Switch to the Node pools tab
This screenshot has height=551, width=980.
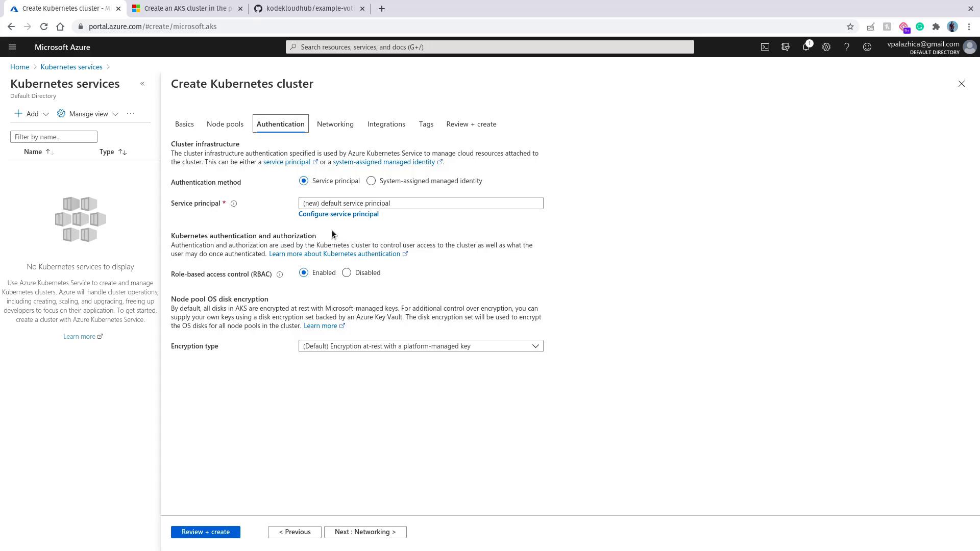[x=225, y=124]
